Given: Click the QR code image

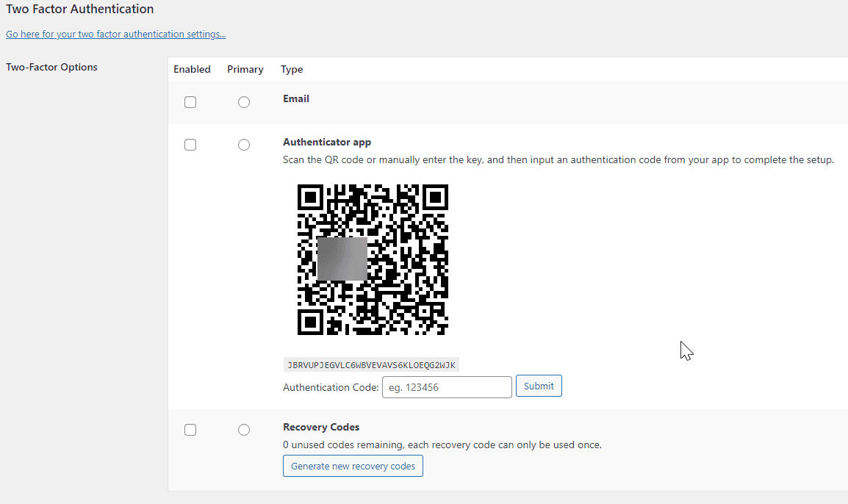Looking at the screenshot, I should [372, 259].
